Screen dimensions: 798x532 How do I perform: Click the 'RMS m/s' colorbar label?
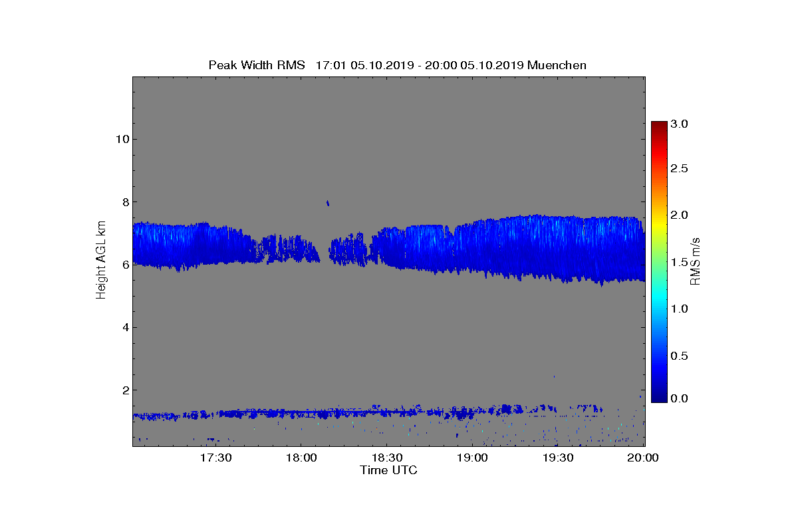click(696, 261)
